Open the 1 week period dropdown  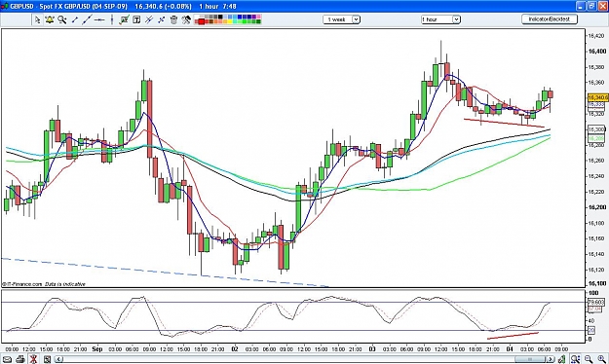[341, 19]
